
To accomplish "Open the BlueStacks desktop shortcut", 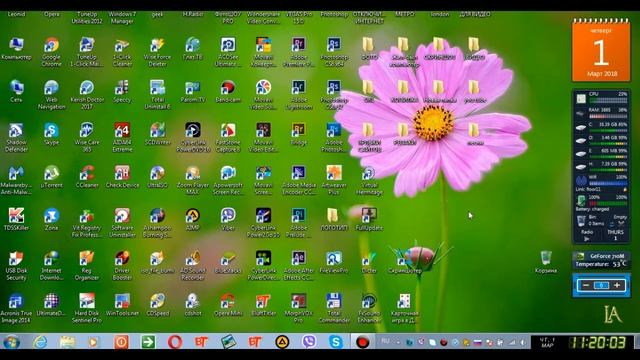I will click(228, 261).
